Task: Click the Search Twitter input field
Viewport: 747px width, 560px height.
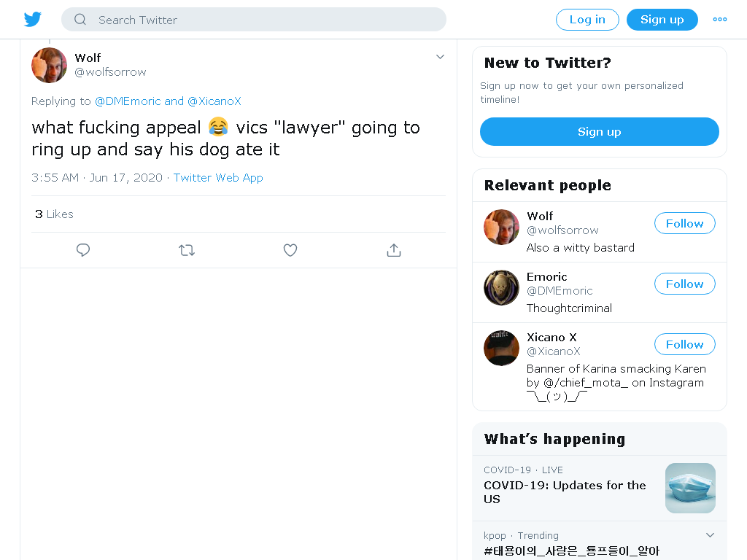Action: [x=253, y=20]
